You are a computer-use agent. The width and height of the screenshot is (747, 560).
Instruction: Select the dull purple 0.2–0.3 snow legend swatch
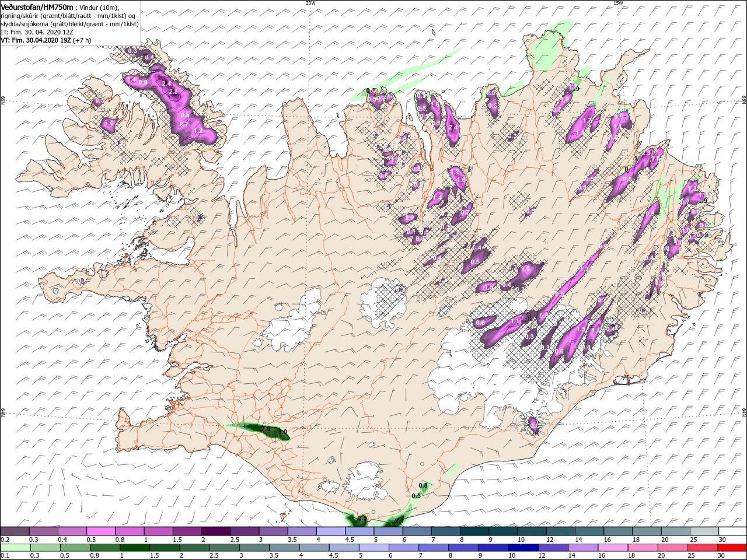pyautogui.click(x=15, y=532)
